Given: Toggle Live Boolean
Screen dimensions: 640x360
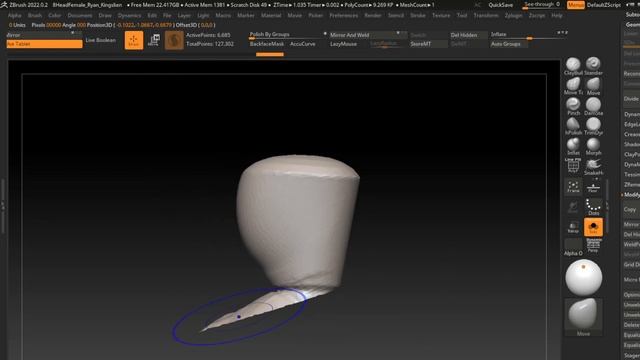Looking at the screenshot, I should point(100,40).
